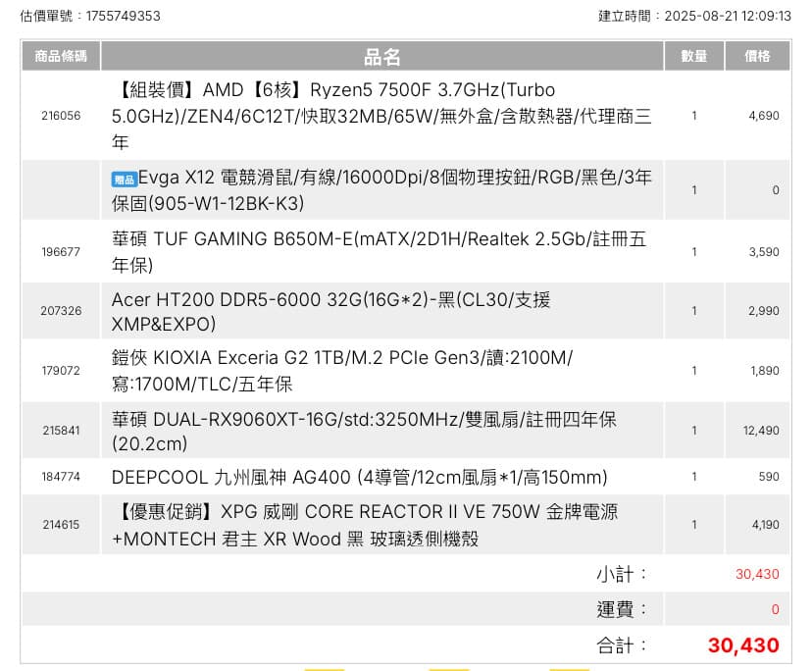Click creation time 2025-08-21 12:09:13
The width and height of the screenshot is (812, 671).
click(x=728, y=16)
